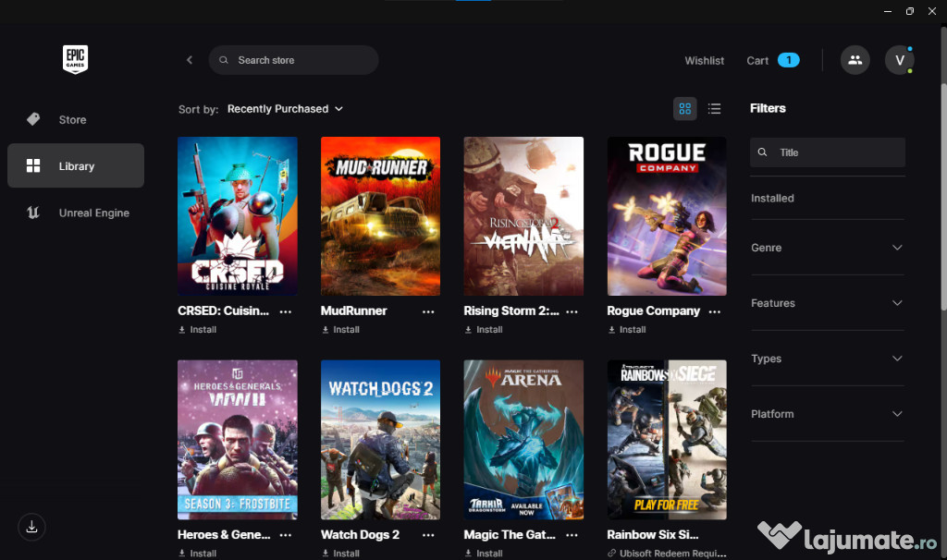The image size is (947, 560).
Task: Open the V profile avatar
Action: point(899,60)
